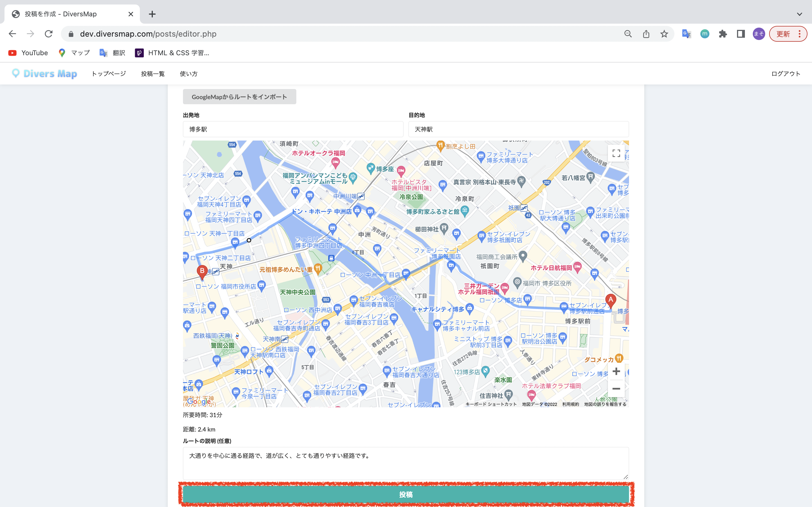Select marker A on the route map
812x507 pixels.
point(610,299)
